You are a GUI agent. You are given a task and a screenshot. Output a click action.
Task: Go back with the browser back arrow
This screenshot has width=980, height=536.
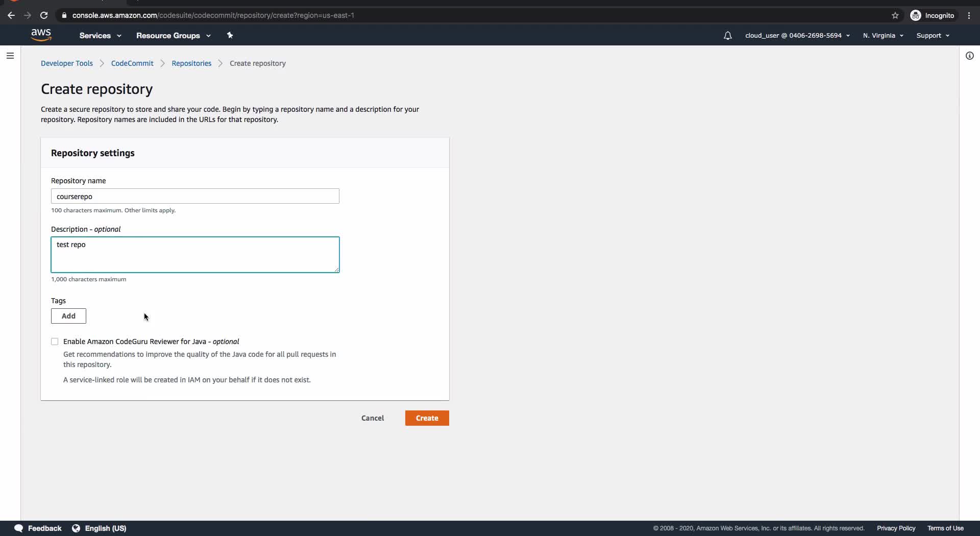click(x=11, y=15)
